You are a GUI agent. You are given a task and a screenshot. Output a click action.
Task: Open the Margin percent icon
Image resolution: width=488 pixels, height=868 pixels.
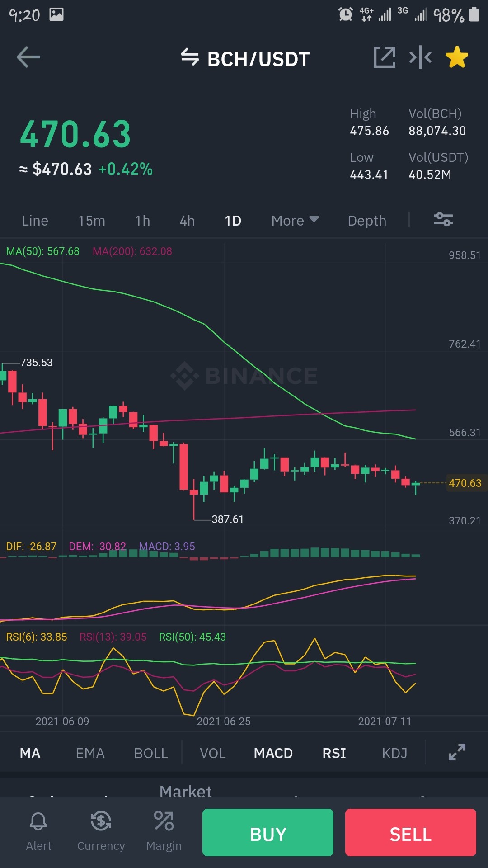pos(164,821)
